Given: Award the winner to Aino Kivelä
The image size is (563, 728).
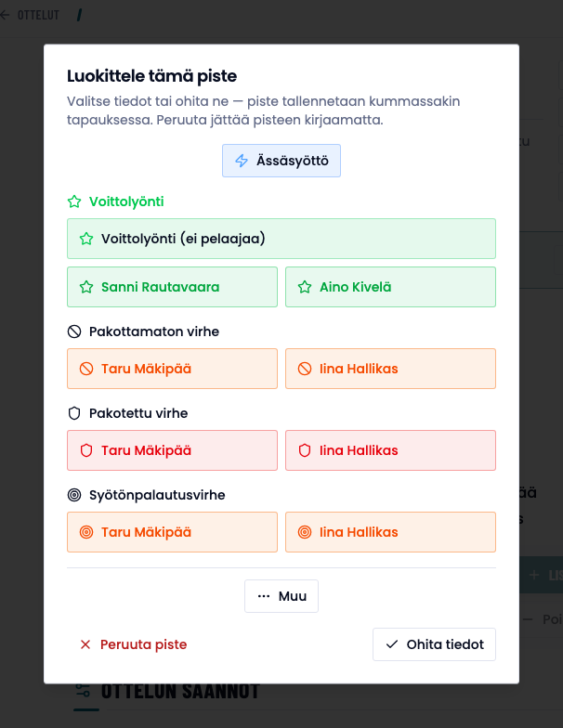Looking at the screenshot, I should point(390,287).
